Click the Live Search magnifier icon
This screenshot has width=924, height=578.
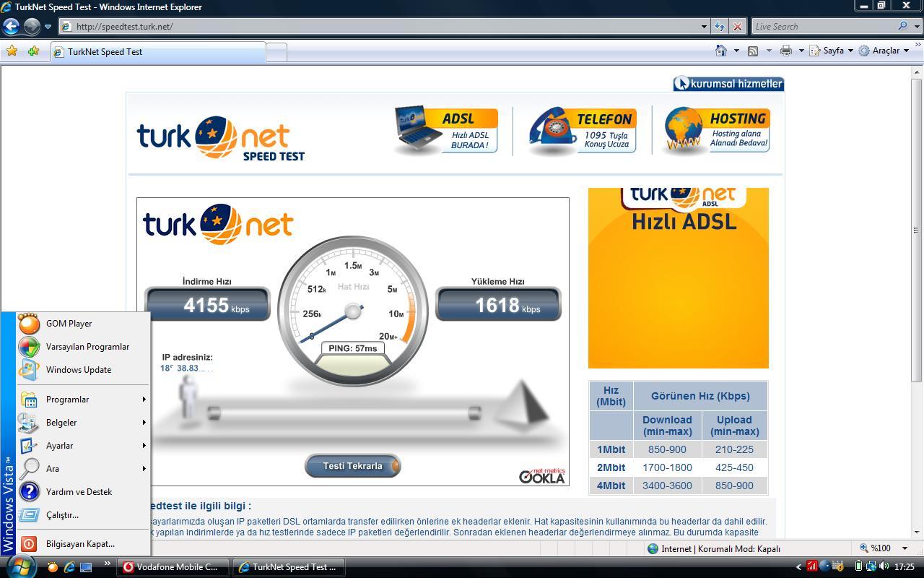coord(902,26)
